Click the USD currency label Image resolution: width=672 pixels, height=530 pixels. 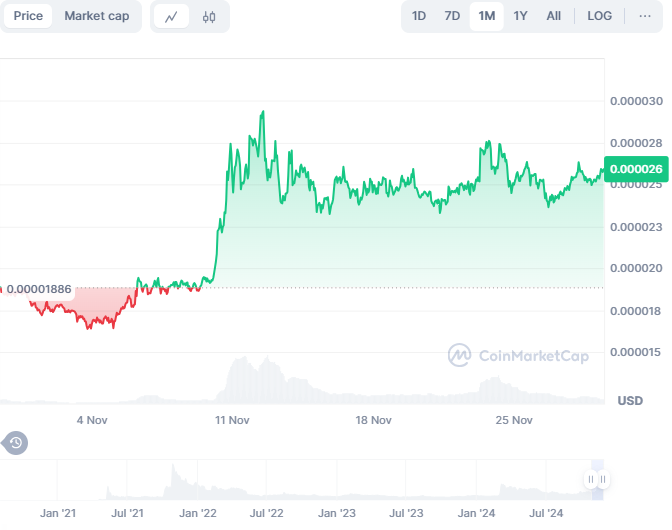(630, 401)
